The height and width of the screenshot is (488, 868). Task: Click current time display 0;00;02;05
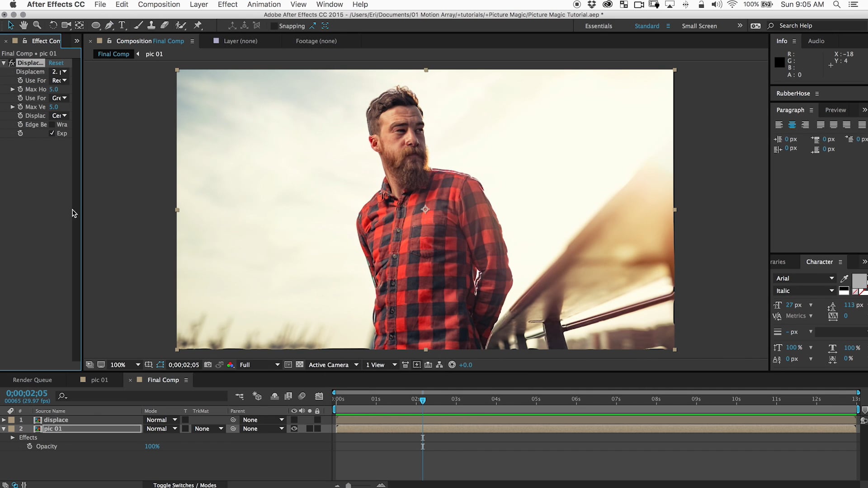(27, 393)
